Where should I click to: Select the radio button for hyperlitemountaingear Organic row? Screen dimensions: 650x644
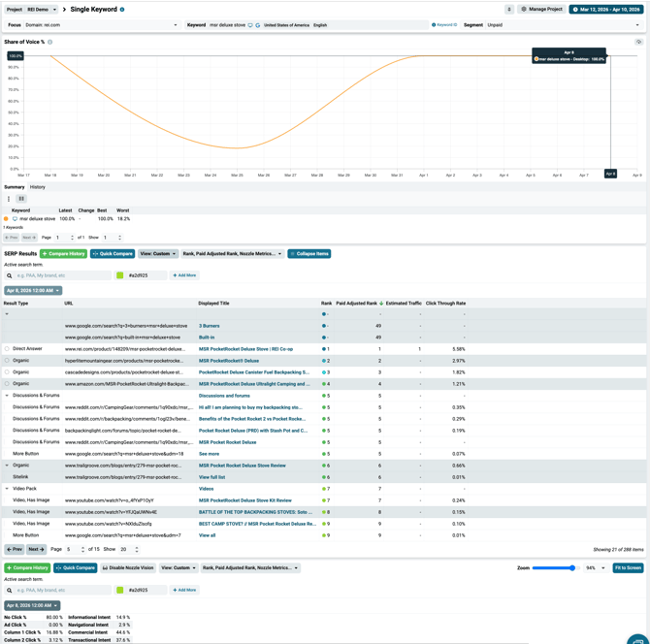[x=7, y=361]
